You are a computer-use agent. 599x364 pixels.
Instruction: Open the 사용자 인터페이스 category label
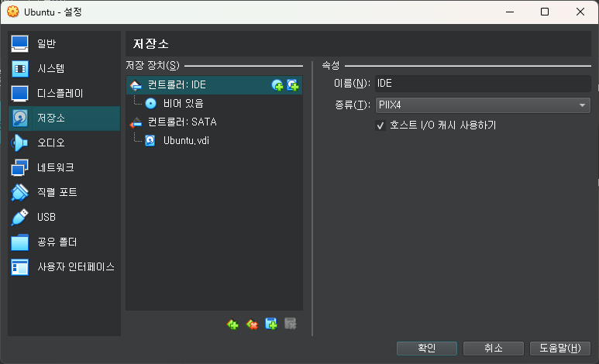tap(76, 266)
